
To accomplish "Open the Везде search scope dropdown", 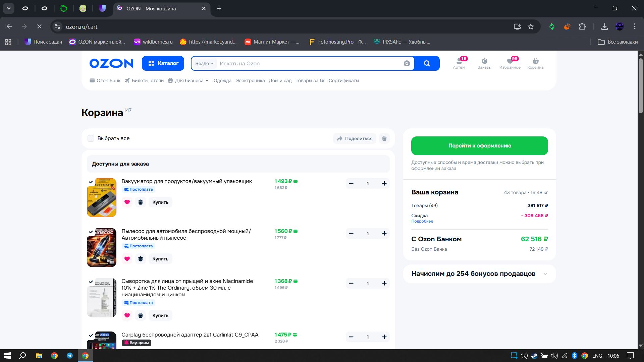I will click(x=204, y=63).
